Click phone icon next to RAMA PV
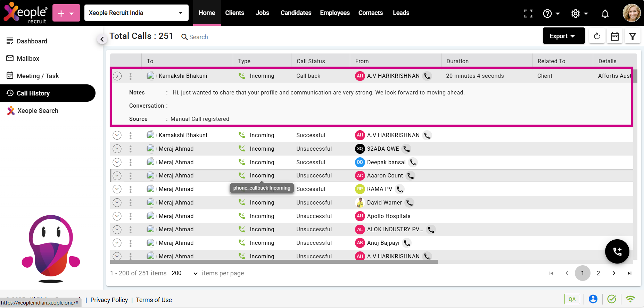 [400, 189]
